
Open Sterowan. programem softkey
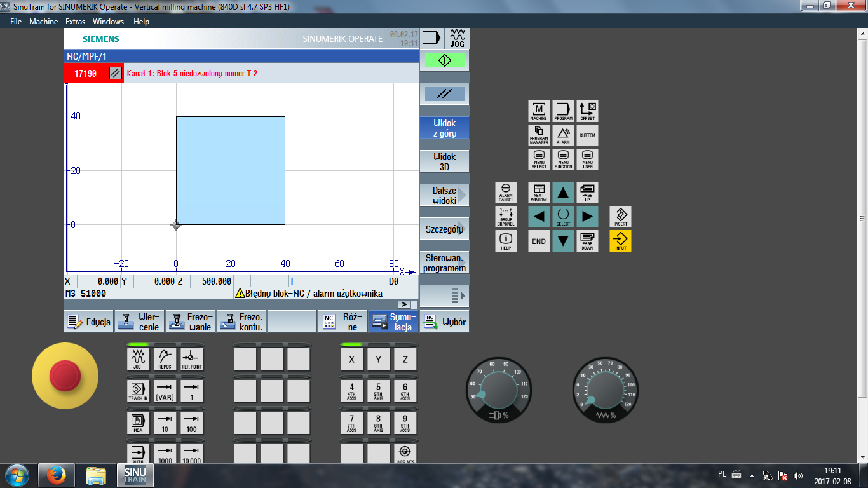(x=444, y=263)
